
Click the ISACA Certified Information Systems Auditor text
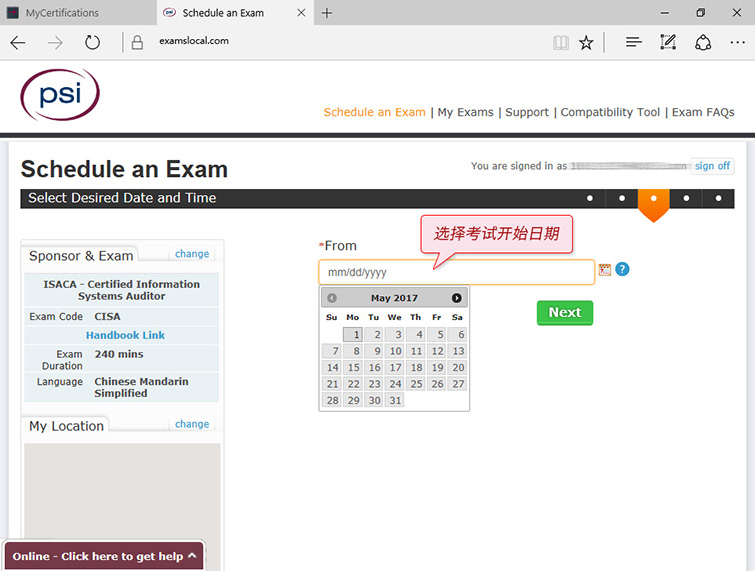121,290
